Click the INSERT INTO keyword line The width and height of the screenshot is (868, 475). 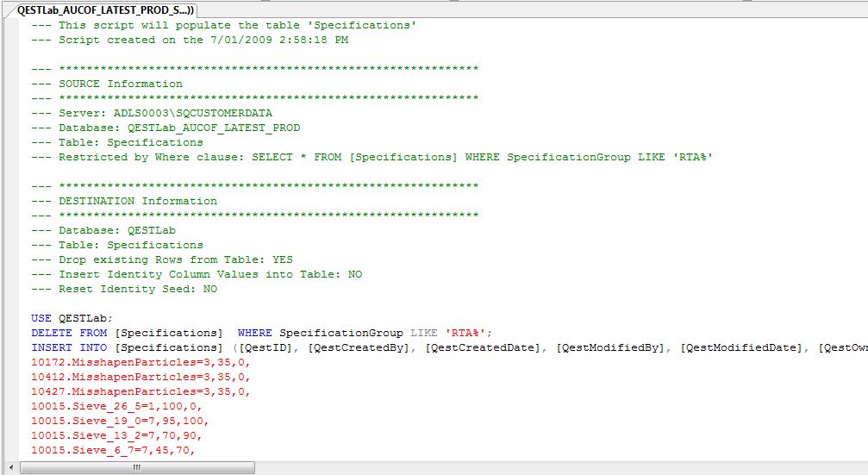69,347
